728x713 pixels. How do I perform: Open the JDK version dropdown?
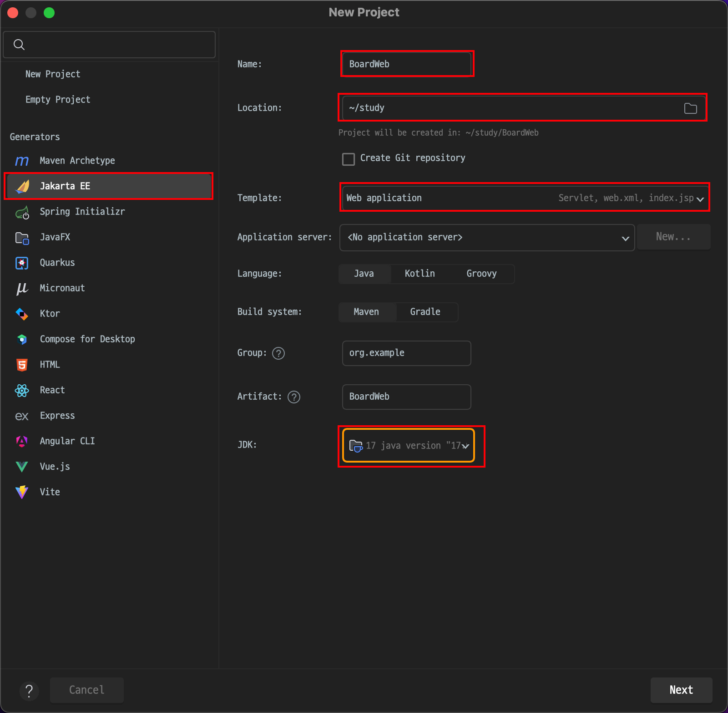pos(409,445)
